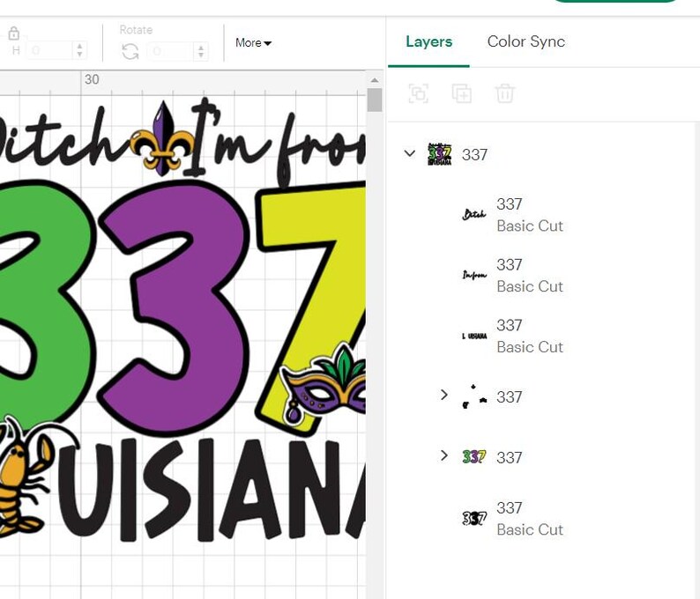The image size is (700, 599).
Task: Click the lock aspect ratio icon
Action: pos(14,33)
